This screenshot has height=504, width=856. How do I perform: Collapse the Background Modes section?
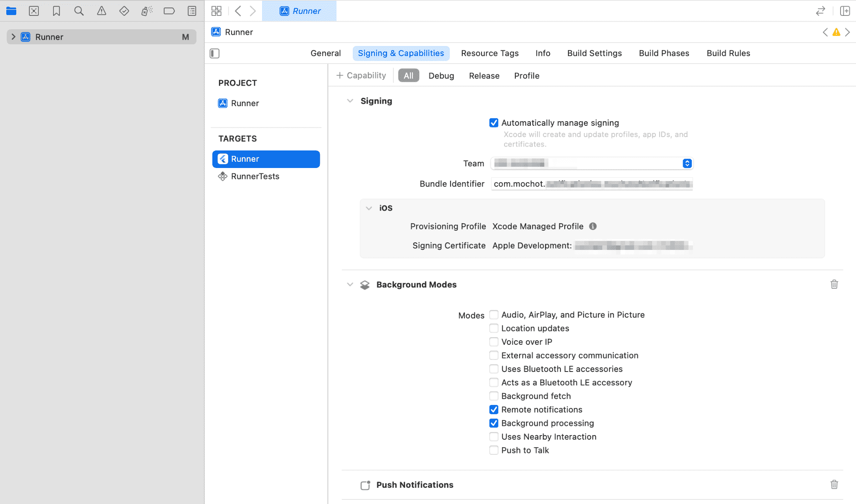[x=350, y=285]
